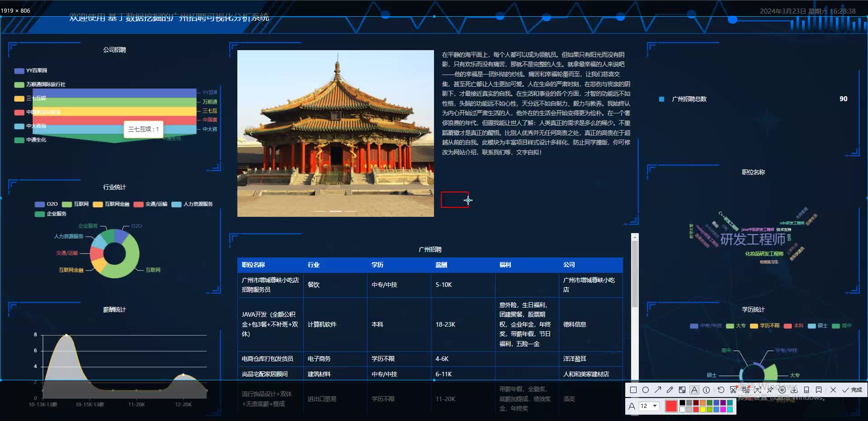Screen dimensions: 868x421
Task: Pick the orange color swatch
Action: coord(703,403)
